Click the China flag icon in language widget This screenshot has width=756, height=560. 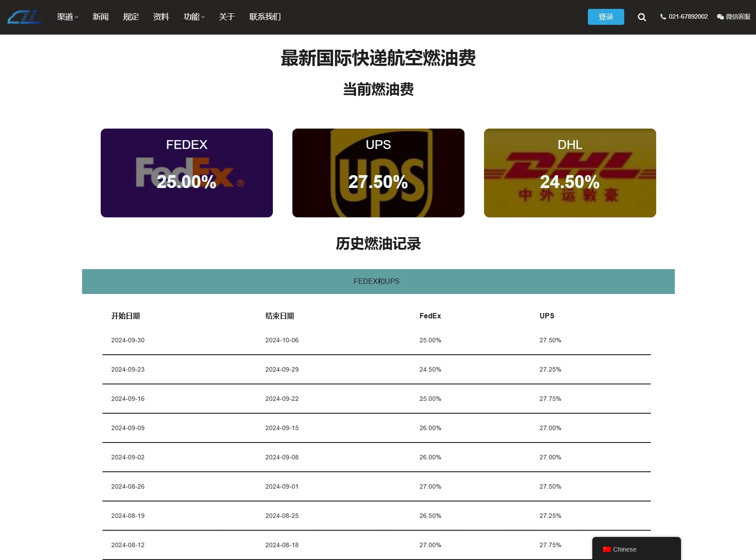tap(606, 549)
